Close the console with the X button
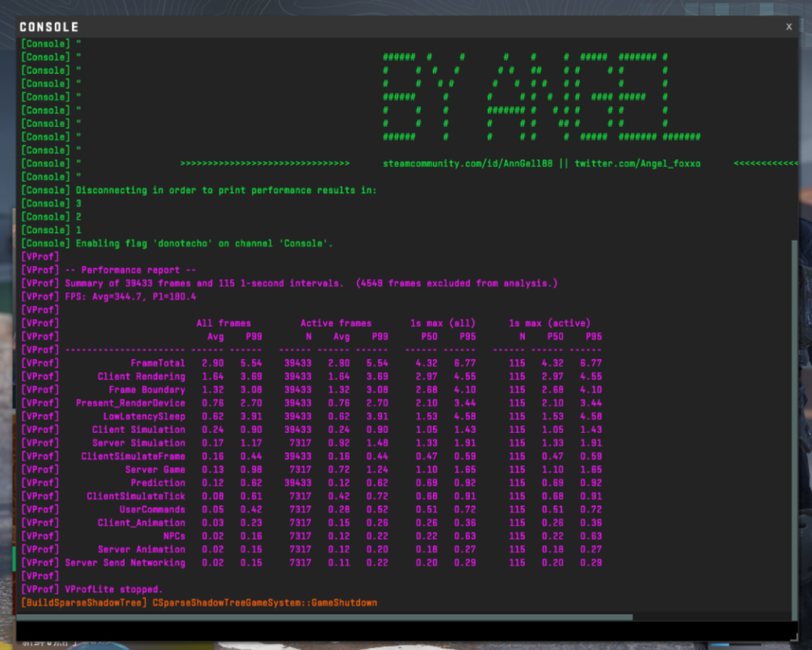Viewport: 812px width, 650px height. (x=789, y=26)
